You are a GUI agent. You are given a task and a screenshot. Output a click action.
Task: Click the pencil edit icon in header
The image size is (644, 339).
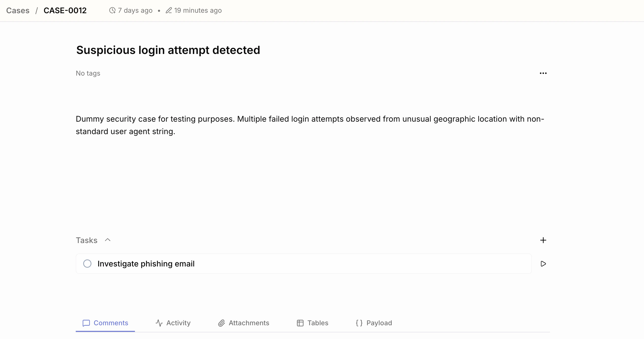point(168,10)
